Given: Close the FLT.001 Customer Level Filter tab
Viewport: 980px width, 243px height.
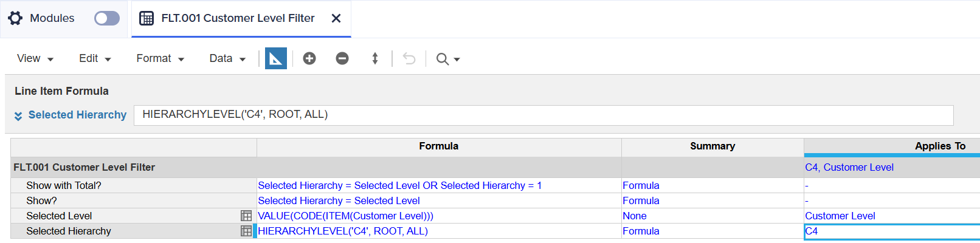Looking at the screenshot, I should (x=336, y=18).
